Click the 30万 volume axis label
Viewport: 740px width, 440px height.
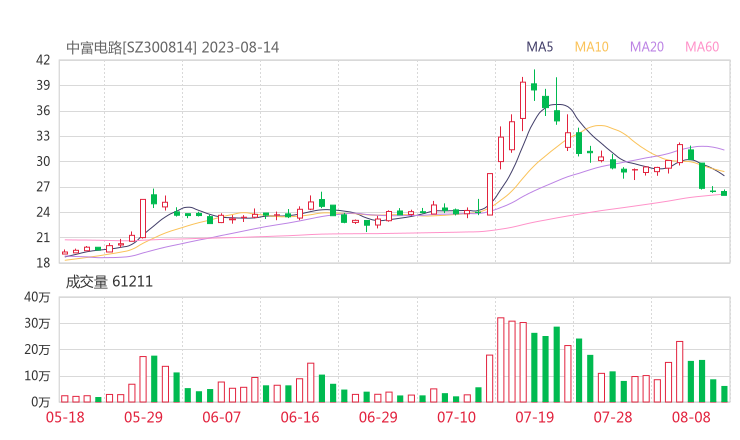tap(37, 323)
